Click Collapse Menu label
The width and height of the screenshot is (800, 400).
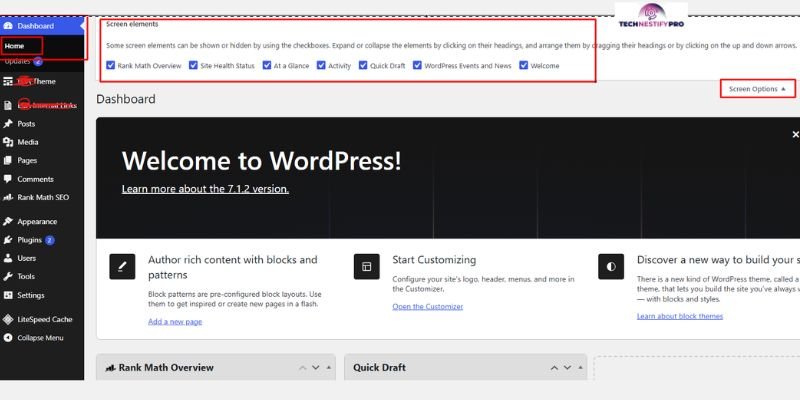tap(40, 338)
